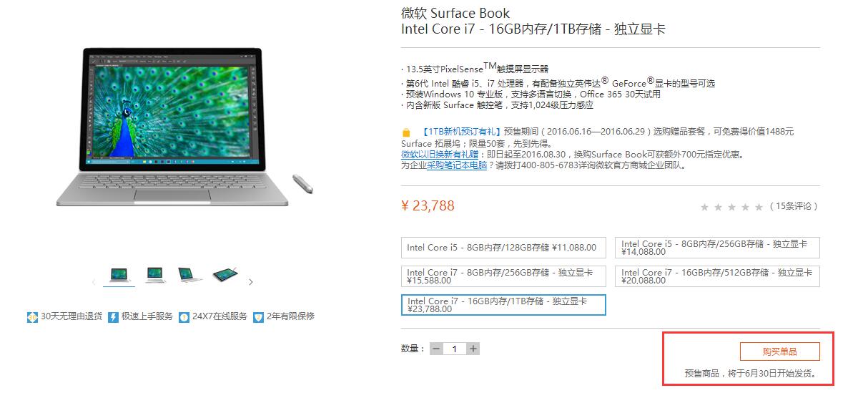The height and width of the screenshot is (393, 868).
Task: Click the quantity input field
Action: click(x=455, y=349)
